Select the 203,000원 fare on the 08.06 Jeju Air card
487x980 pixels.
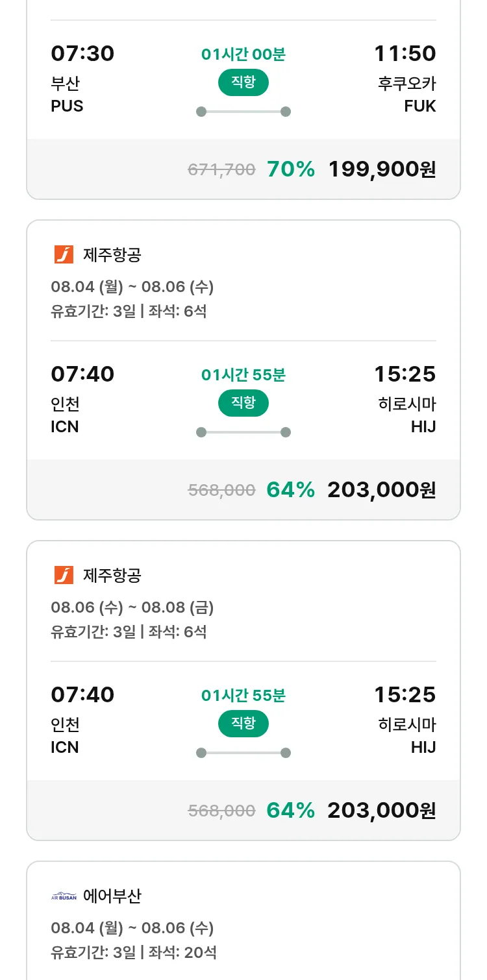(x=382, y=811)
